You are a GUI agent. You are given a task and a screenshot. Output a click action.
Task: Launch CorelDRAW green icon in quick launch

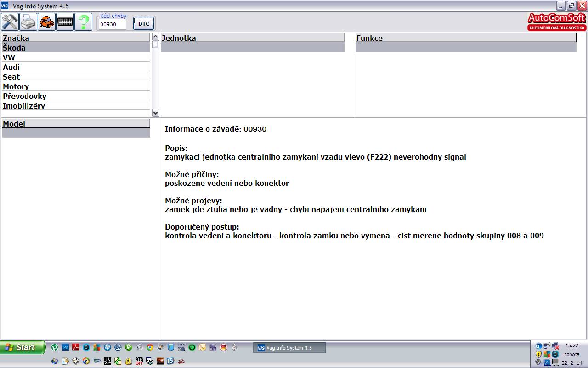[x=129, y=347]
